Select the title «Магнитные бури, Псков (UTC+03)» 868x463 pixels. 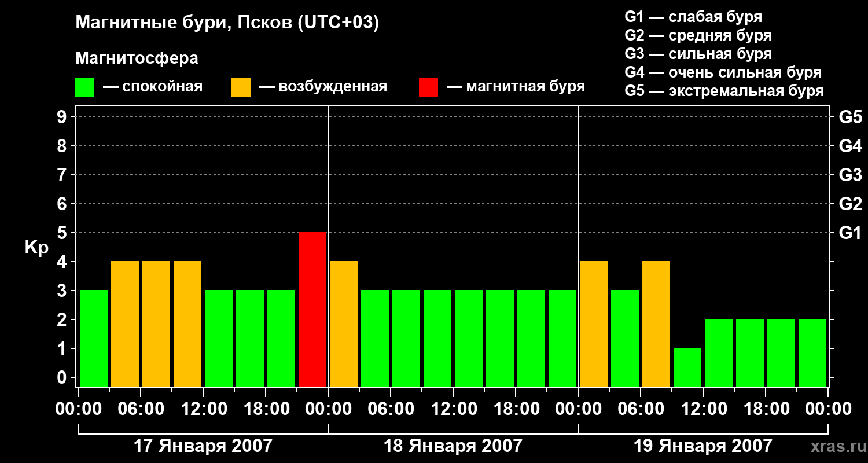pyautogui.click(x=227, y=23)
